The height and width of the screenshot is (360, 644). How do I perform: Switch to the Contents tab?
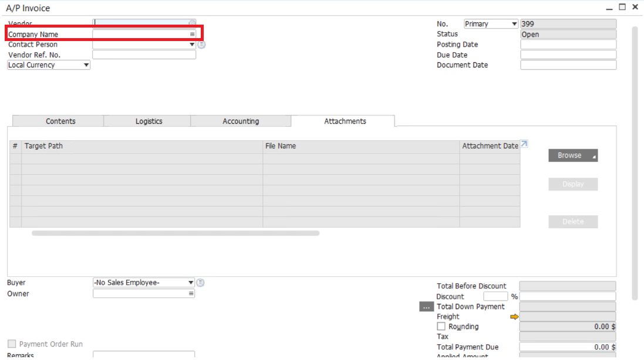tap(60, 121)
